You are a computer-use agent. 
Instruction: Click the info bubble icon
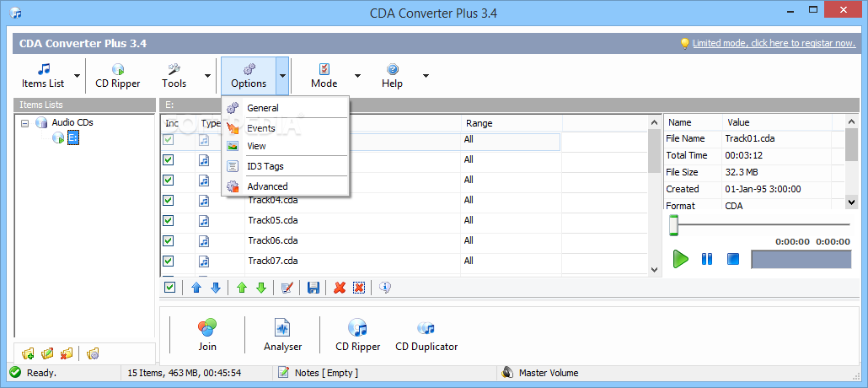click(385, 288)
